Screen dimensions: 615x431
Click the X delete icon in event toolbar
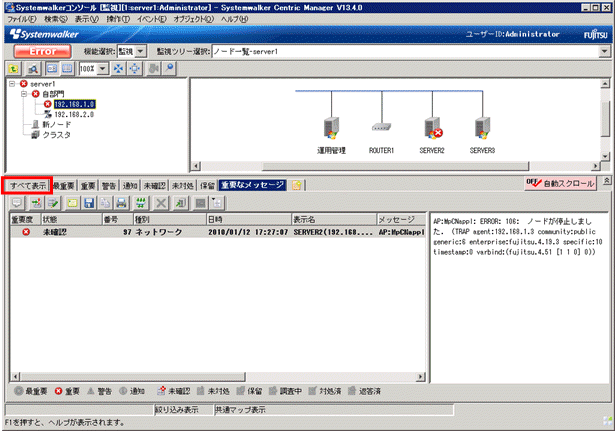(161, 203)
